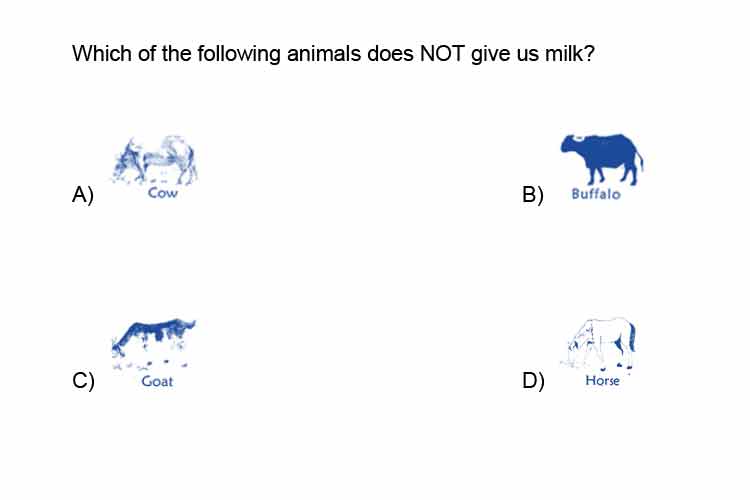This screenshot has width=750, height=500.
Task: Select the Horse image
Action: point(598,343)
